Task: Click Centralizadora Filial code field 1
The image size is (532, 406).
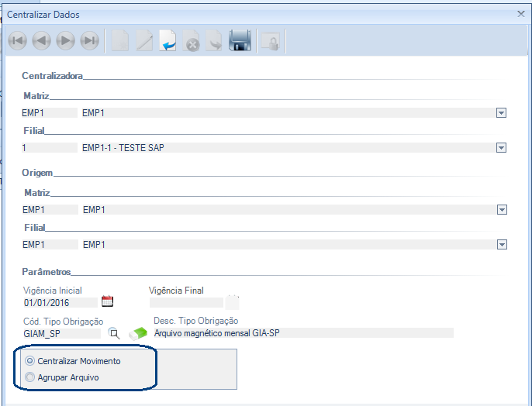Action: pyautogui.click(x=50, y=148)
